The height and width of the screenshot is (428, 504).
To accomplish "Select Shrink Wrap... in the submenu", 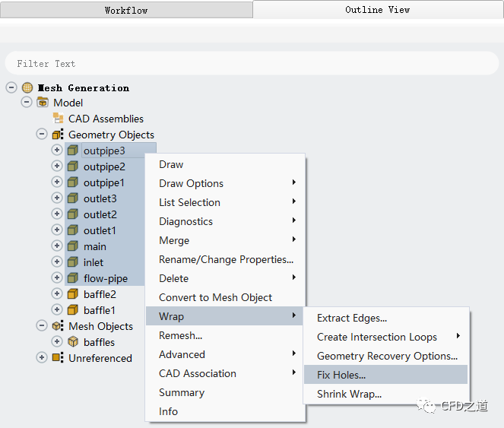I will (x=349, y=394).
